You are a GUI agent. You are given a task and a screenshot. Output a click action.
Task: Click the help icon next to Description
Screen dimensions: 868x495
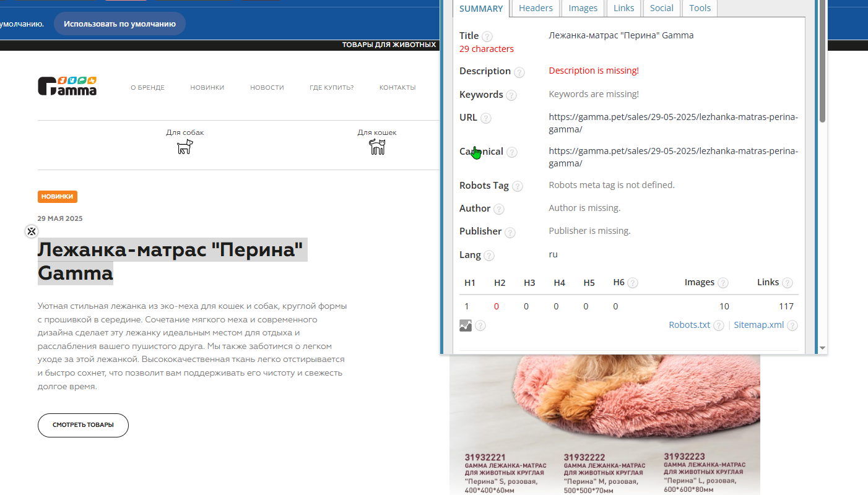[519, 72]
